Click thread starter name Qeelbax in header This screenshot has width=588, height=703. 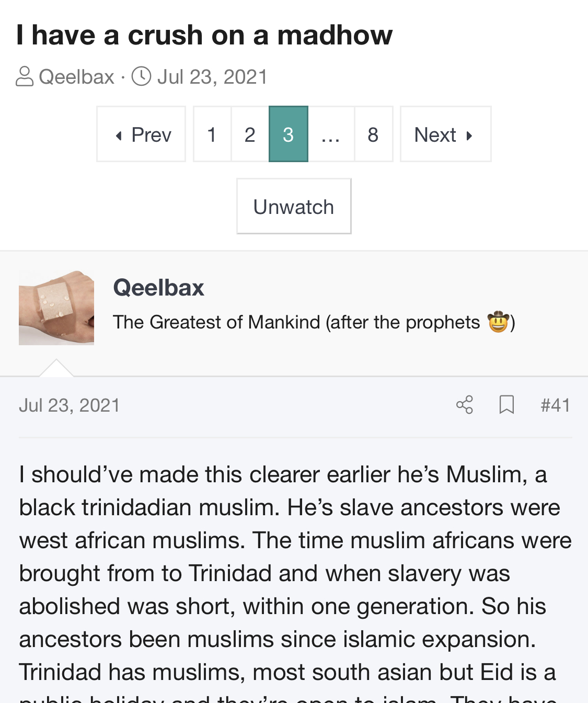point(76,77)
